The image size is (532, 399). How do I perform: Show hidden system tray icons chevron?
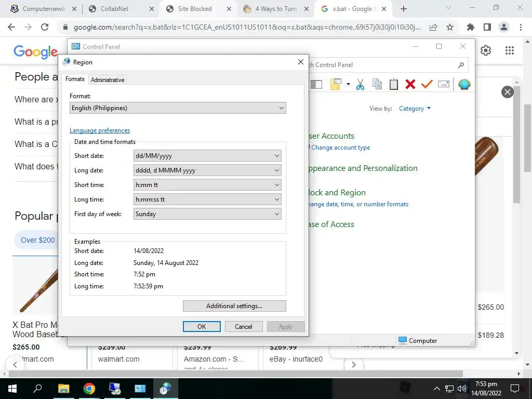coord(437,389)
